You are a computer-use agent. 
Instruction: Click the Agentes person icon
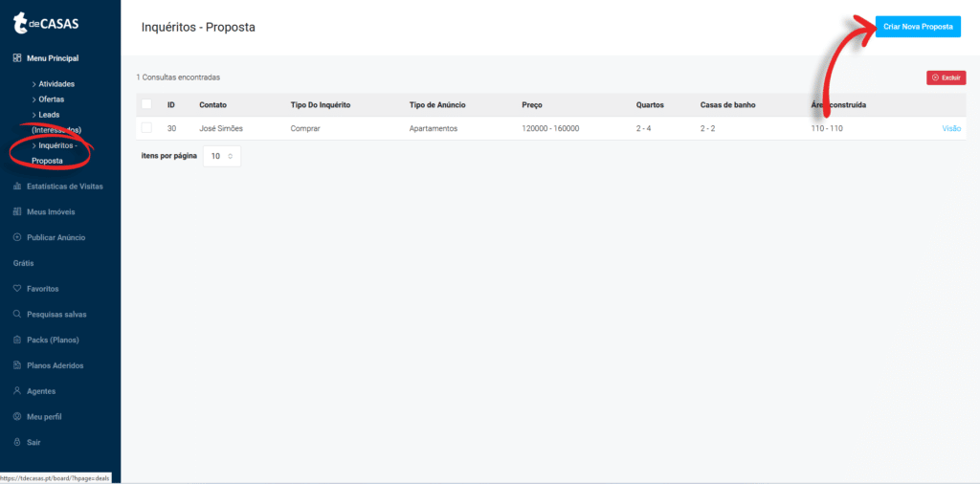pos(17,391)
